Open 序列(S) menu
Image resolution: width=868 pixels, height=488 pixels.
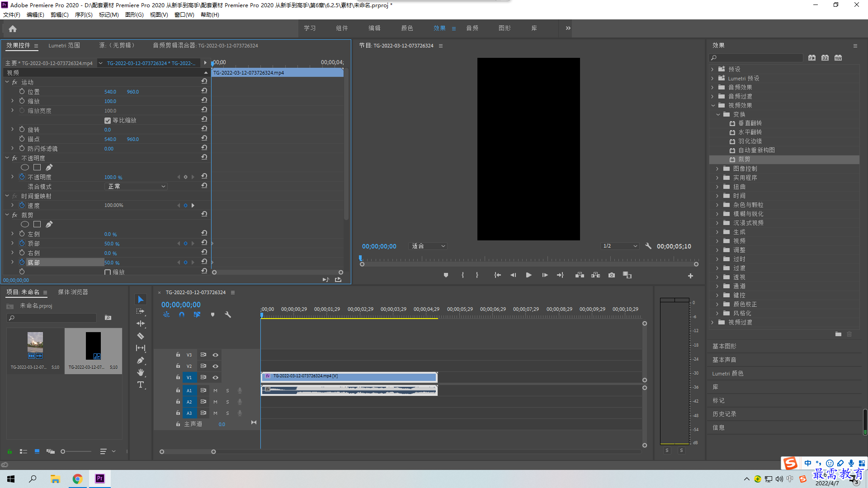[x=84, y=15]
